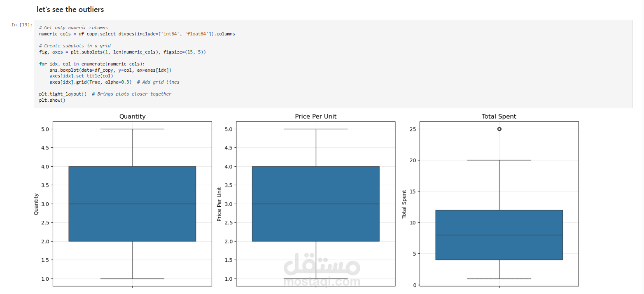
Task: Click the Total Spent boxplot blue box
Action: click(x=499, y=235)
